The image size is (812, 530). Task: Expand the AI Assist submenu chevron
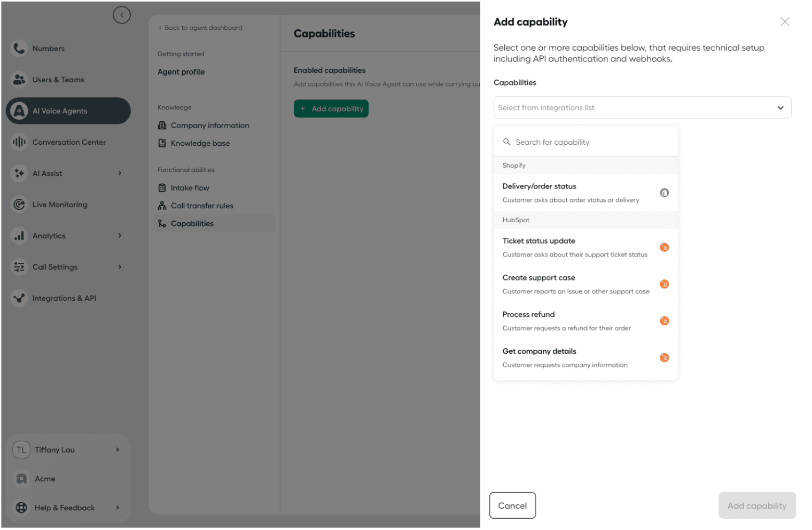point(120,173)
